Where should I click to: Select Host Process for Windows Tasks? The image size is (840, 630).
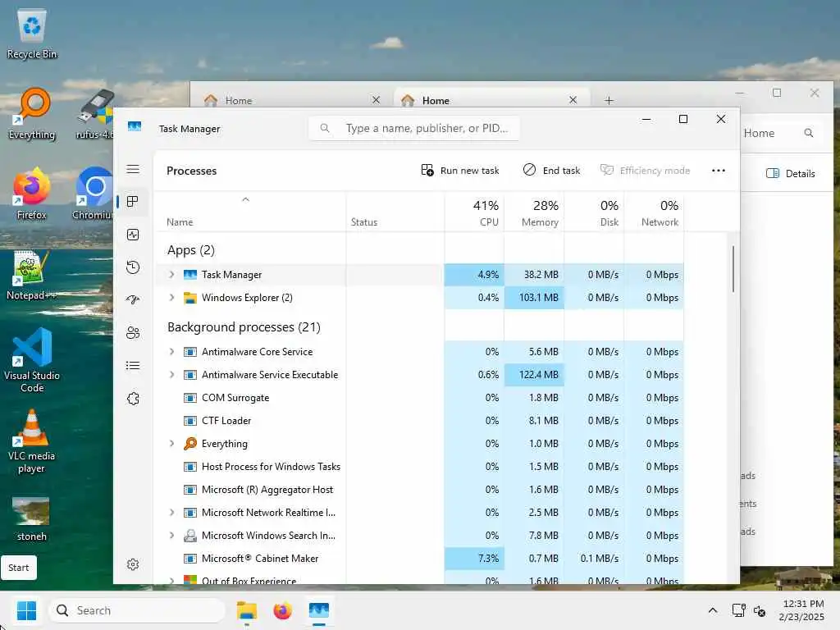pos(419,467)
